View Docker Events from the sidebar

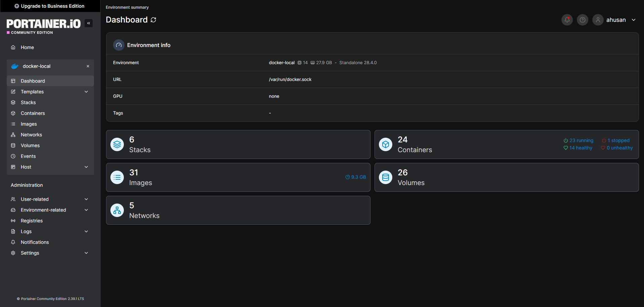(28, 156)
